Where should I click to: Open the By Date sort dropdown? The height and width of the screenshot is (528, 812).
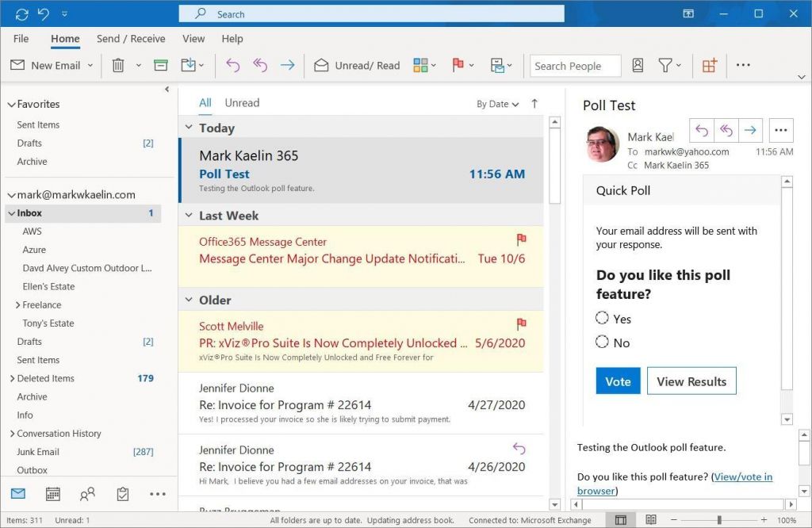[494, 103]
